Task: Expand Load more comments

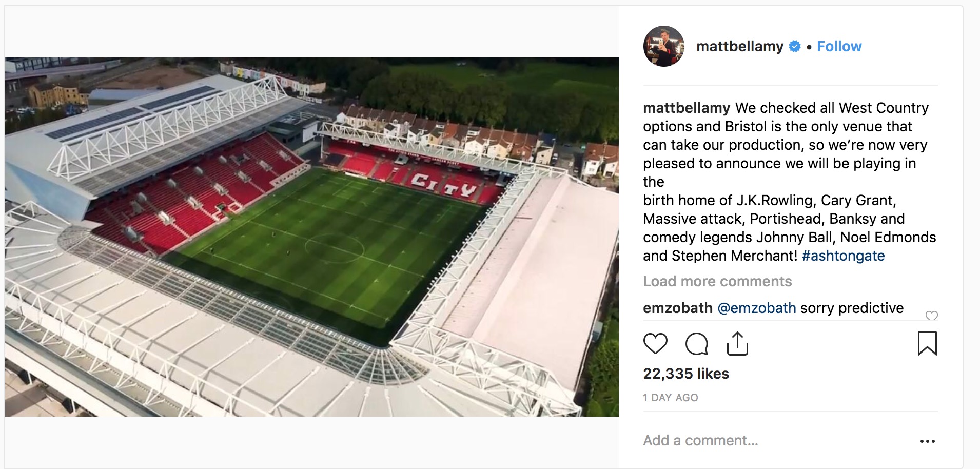Action: coord(717,281)
